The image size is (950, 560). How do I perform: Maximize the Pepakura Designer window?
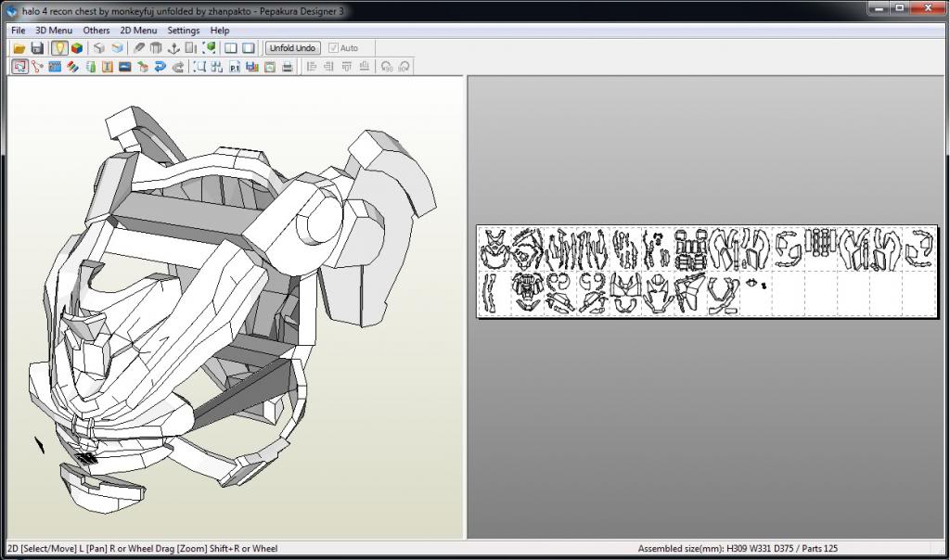(x=900, y=7)
